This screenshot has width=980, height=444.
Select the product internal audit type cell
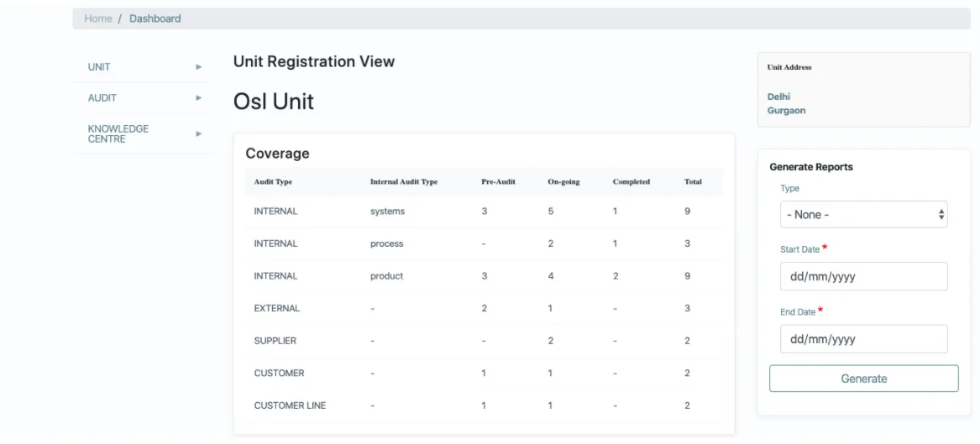pyautogui.click(x=387, y=276)
